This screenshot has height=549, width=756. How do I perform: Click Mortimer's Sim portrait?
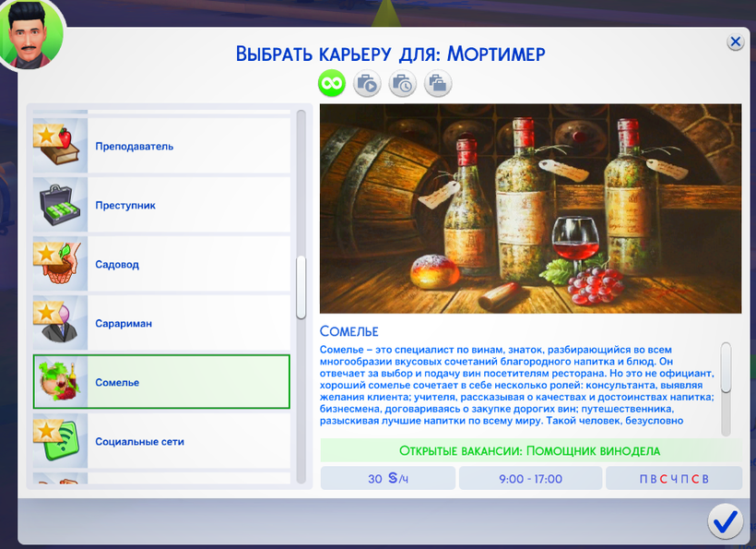tap(30, 35)
